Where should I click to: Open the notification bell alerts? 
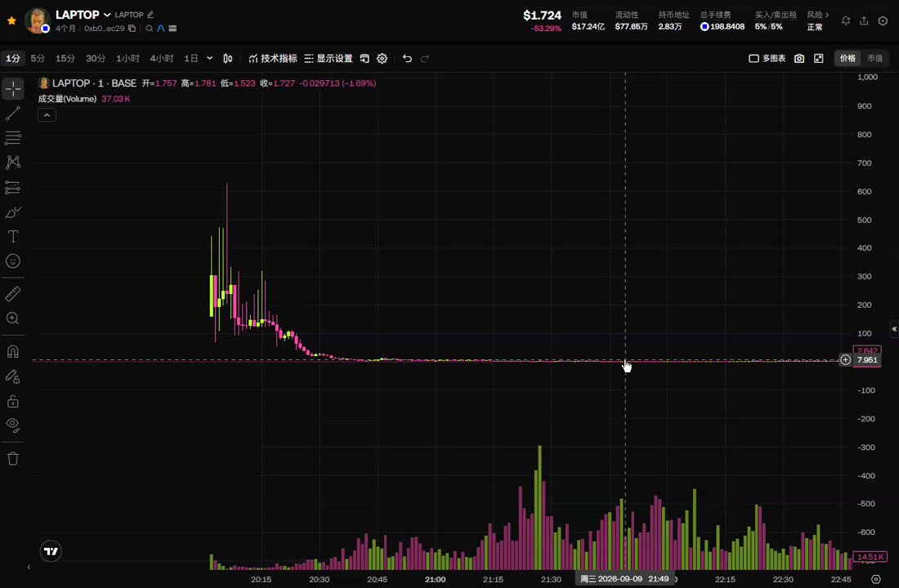pos(846,20)
